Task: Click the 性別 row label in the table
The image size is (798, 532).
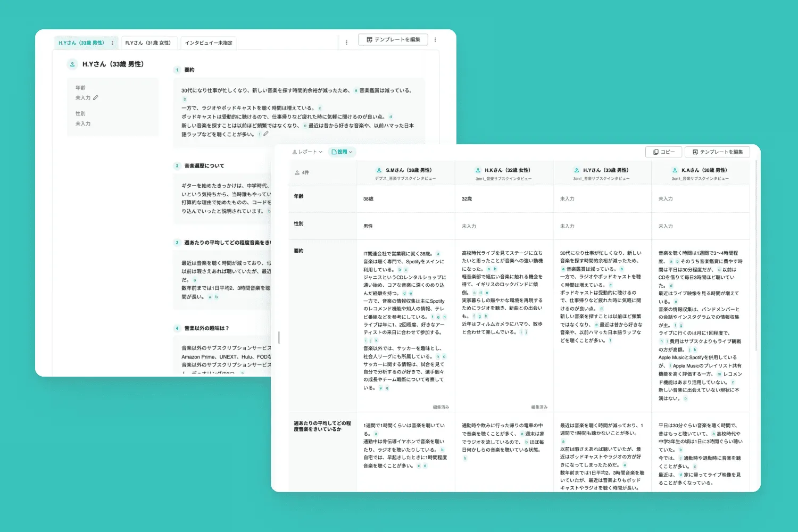Action: (x=298, y=223)
